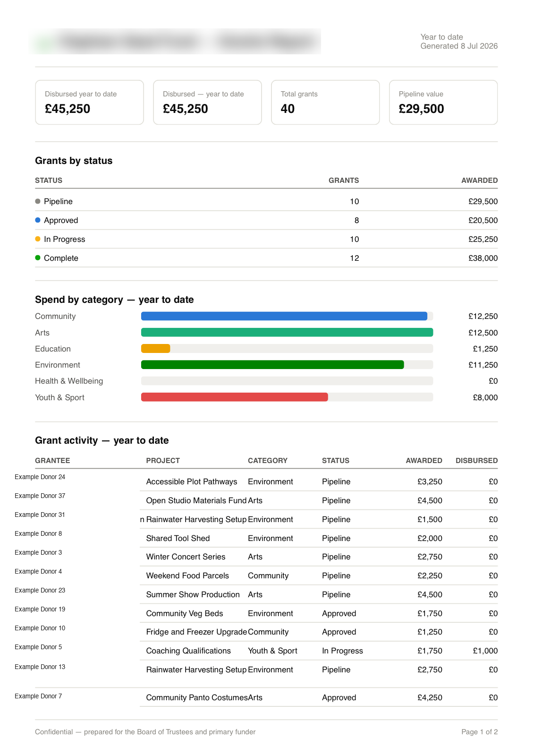Click the Community spend value £12,250

point(483,316)
